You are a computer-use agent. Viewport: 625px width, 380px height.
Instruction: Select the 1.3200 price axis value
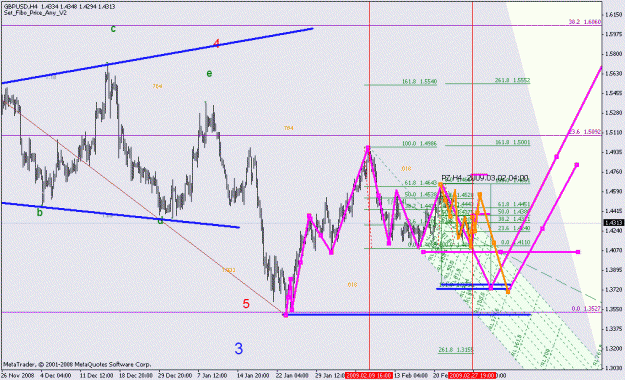[x=613, y=348]
